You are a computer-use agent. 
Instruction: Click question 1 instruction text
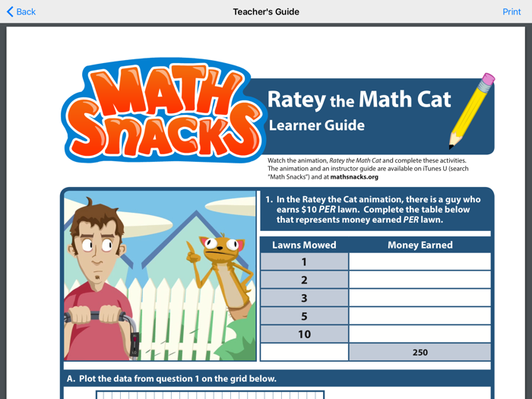pyautogui.click(x=373, y=209)
